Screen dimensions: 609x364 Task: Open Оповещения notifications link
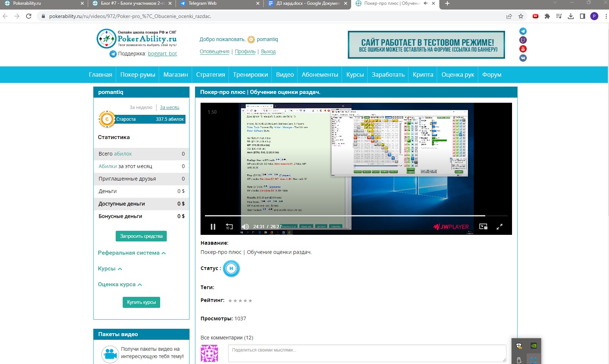pos(215,51)
